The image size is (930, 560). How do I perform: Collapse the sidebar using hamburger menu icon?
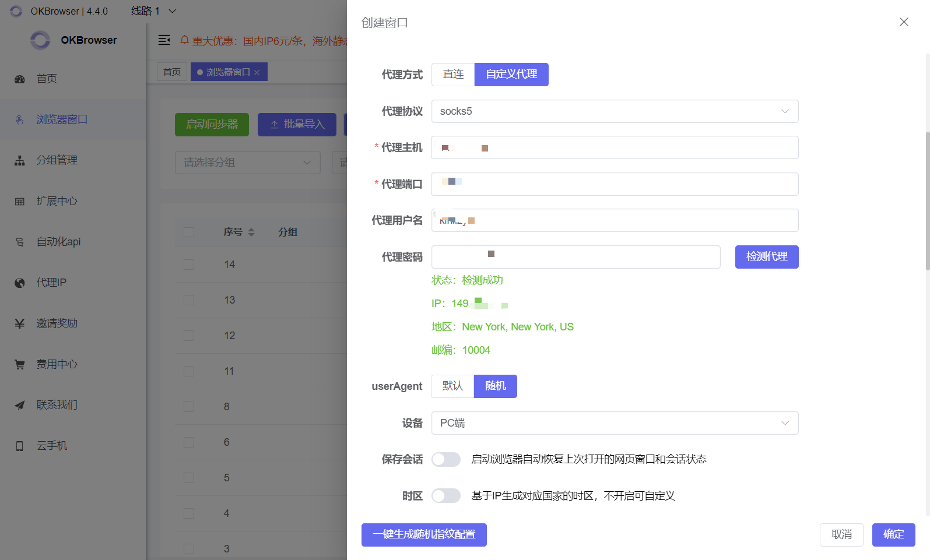164,40
